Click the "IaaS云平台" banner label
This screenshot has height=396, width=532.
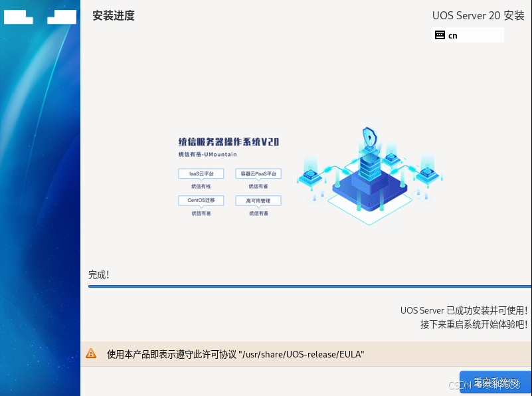pyautogui.click(x=201, y=173)
